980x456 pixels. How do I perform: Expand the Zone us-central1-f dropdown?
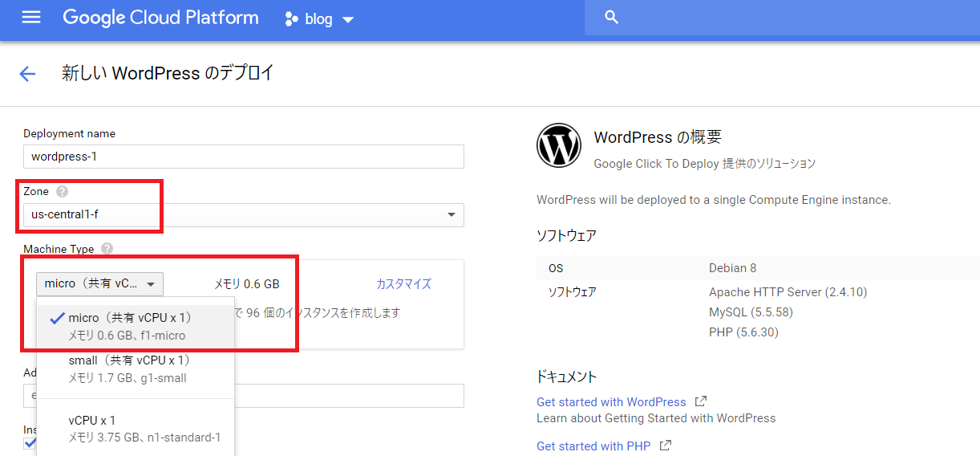(x=243, y=215)
